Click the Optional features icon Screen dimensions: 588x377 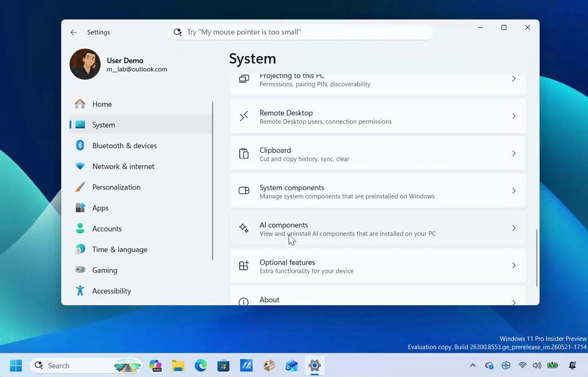[244, 265]
